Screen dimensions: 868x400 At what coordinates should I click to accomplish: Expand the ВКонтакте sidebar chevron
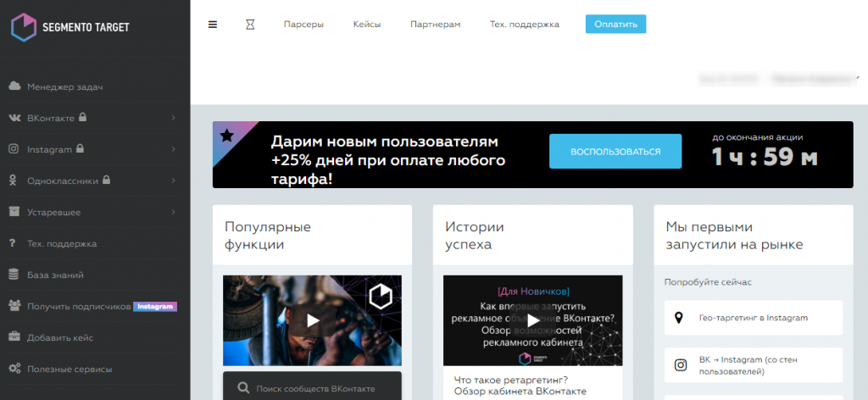coord(173,118)
